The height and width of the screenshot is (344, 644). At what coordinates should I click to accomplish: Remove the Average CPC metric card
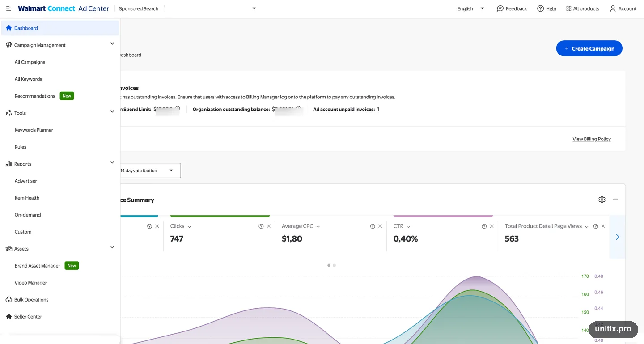coord(380,226)
